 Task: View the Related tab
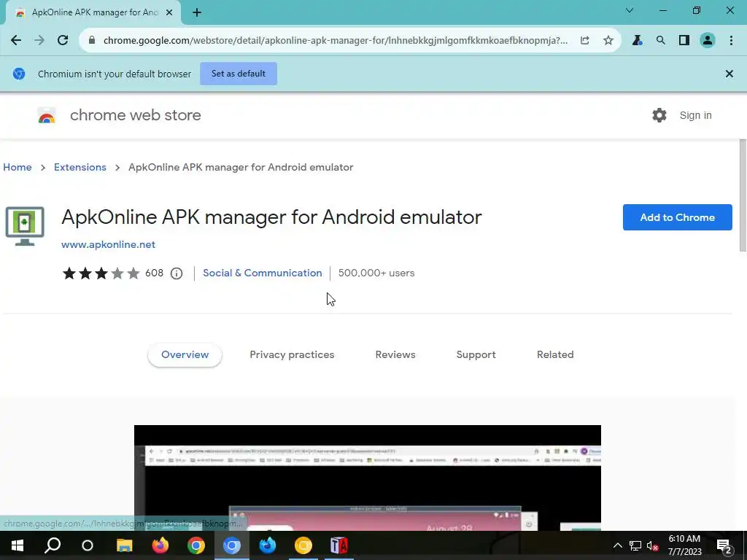(555, 355)
